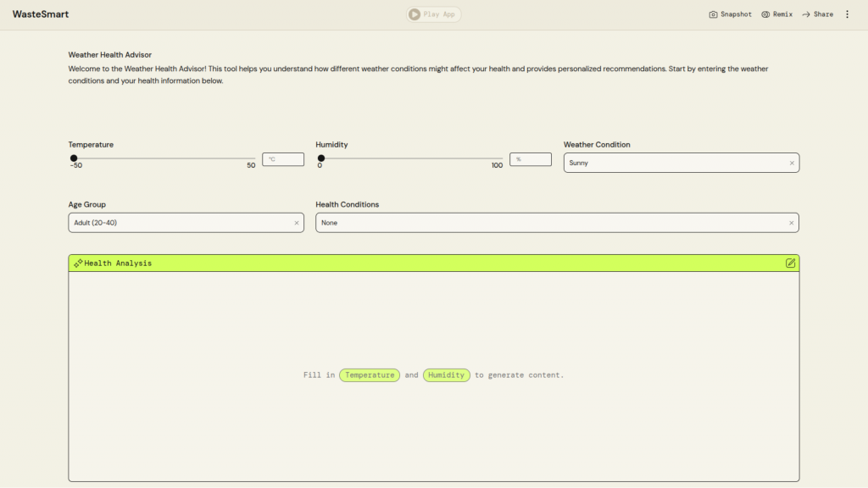868x488 pixels.
Task: Click the Humidity percent input box
Action: [531, 159]
